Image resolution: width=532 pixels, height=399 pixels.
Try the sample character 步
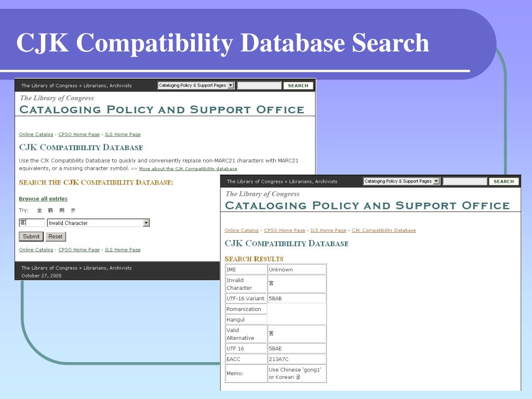[x=73, y=210]
